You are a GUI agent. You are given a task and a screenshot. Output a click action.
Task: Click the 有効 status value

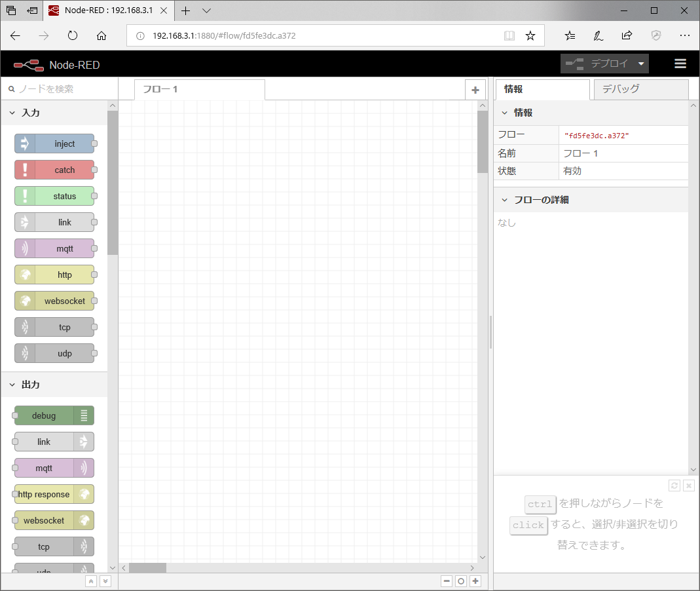[572, 171]
